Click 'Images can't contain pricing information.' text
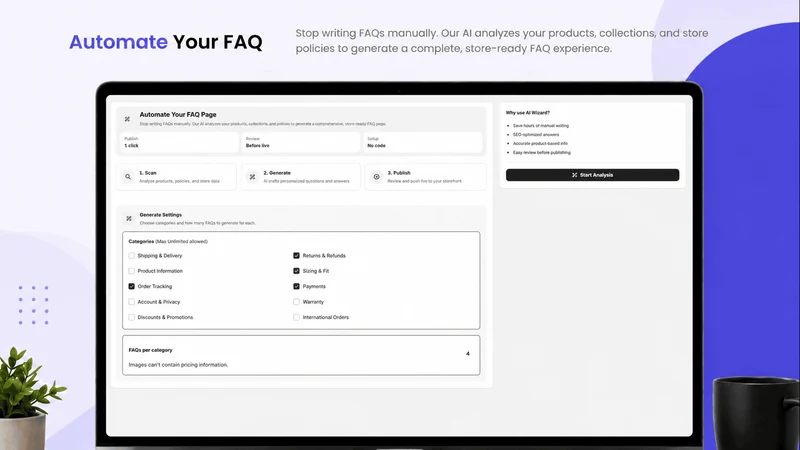This screenshot has height=450, width=800. point(178,365)
